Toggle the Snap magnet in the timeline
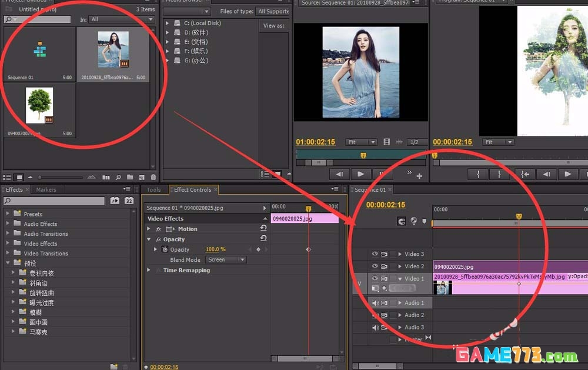Screen dimensions: 588x370 [402, 221]
